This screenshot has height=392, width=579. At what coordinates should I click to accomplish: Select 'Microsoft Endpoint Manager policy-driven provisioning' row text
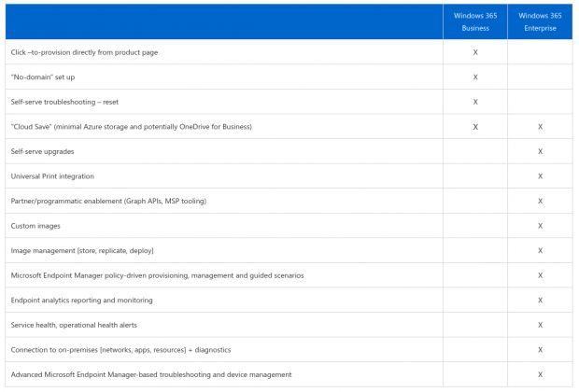coord(157,275)
